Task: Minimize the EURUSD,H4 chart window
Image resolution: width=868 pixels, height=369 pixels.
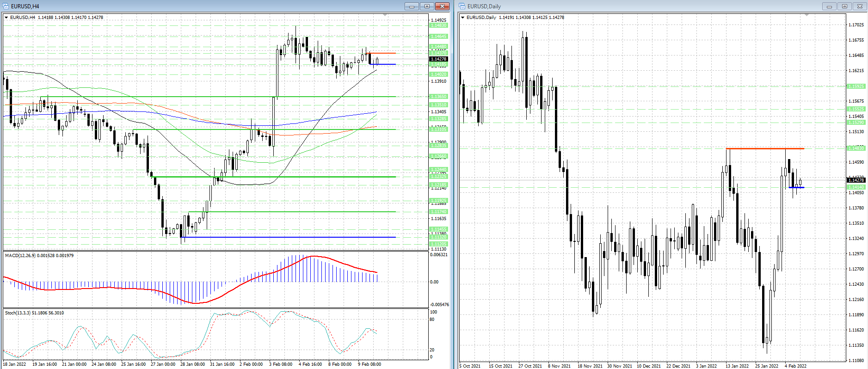Action: click(x=411, y=6)
